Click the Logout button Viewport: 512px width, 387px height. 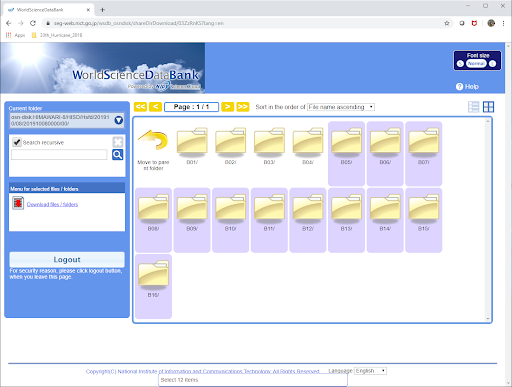point(67,259)
